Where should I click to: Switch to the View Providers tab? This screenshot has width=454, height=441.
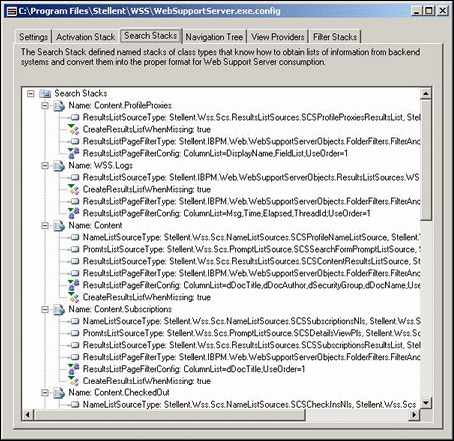pos(278,37)
